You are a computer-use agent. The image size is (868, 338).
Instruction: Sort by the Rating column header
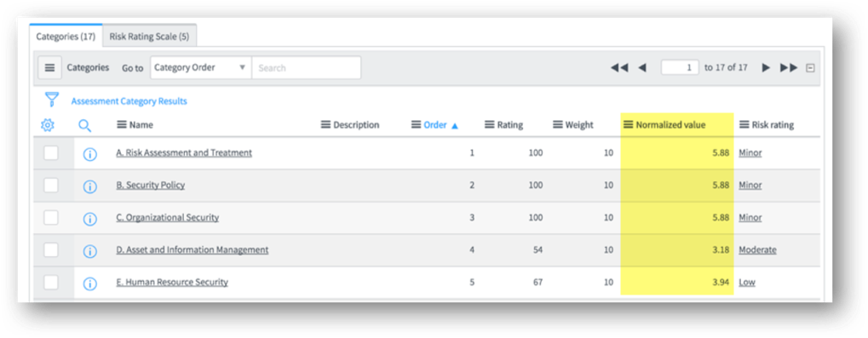point(509,125)
